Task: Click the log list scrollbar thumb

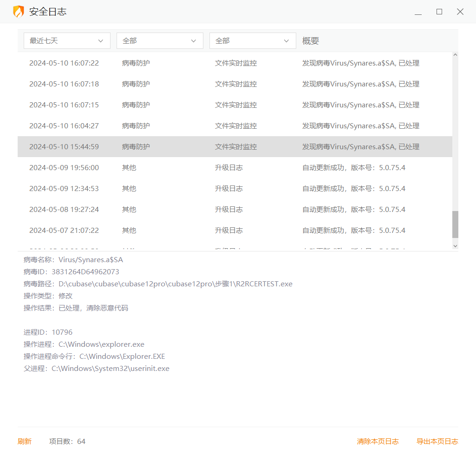Action: coord(455,225)
